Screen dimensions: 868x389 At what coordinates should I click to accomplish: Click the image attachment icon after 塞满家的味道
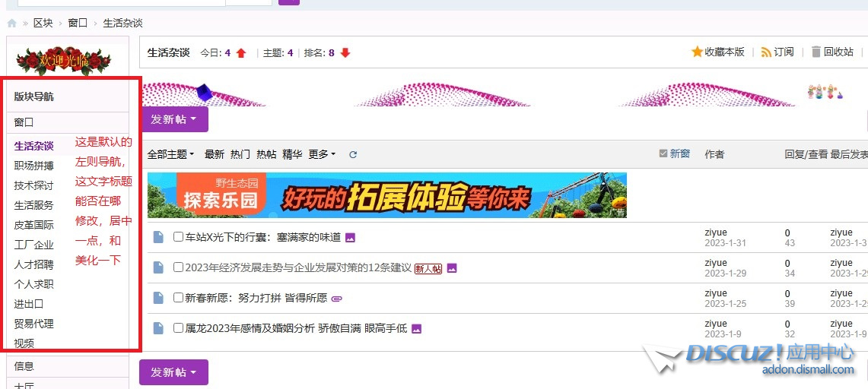pyautogui.click(x=351, y=237)
